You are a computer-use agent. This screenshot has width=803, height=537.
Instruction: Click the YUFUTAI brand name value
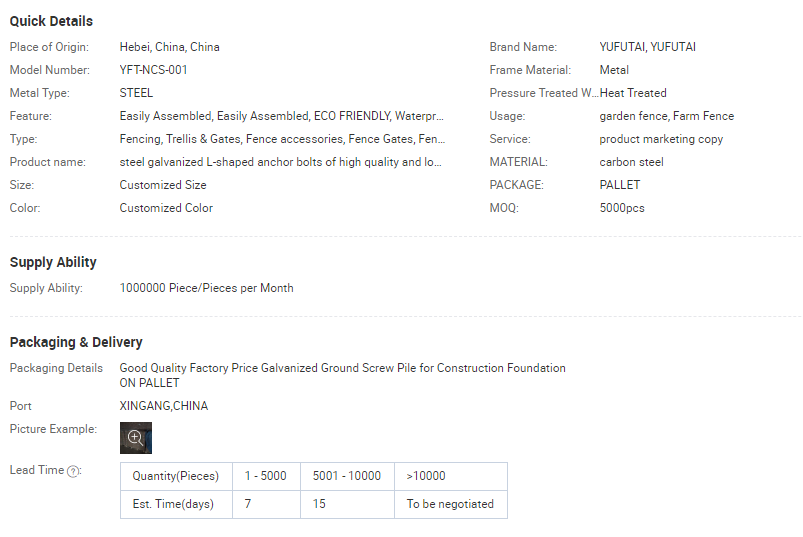click(x=648, y=47)
